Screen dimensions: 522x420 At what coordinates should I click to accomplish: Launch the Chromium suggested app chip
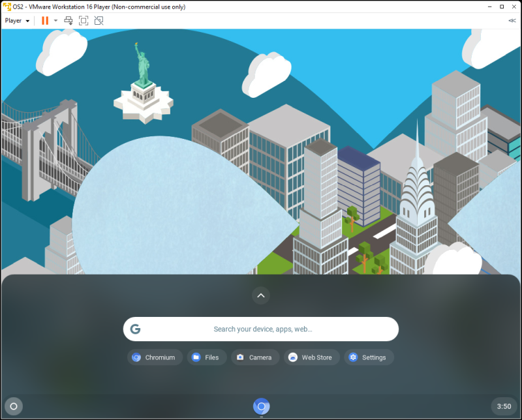pyautogui.click(x=155, y=357)
